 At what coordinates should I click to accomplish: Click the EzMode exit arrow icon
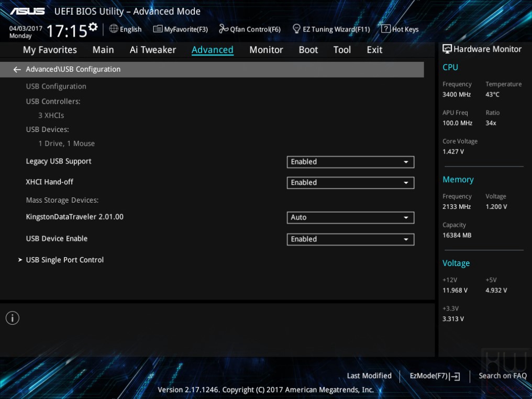click(x=455, y=376)
